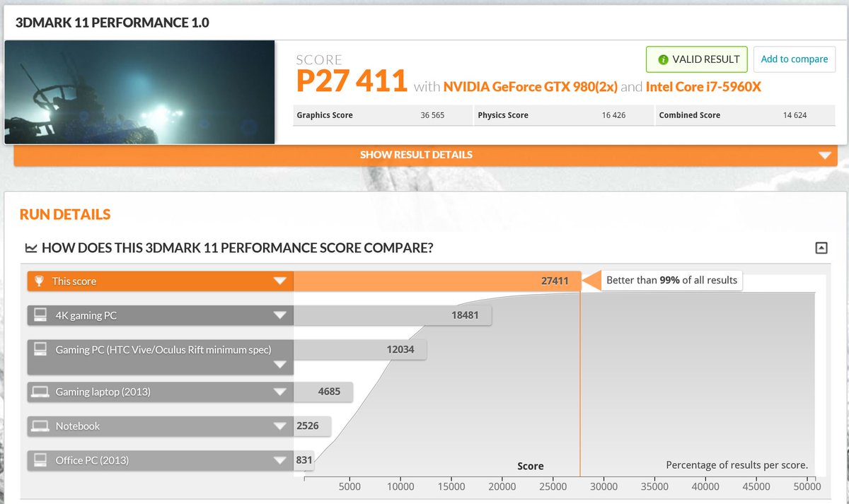Click the Graphics Score label

pos(325,115)
